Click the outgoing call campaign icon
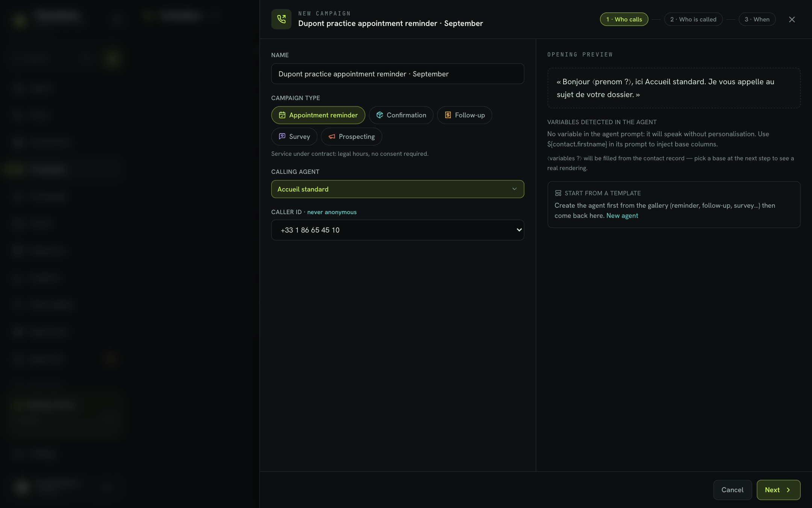 281,19
